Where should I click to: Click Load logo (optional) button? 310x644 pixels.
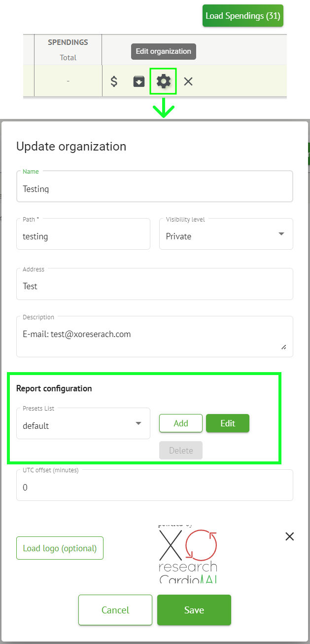pyautogui.click(x=60, y=548)
